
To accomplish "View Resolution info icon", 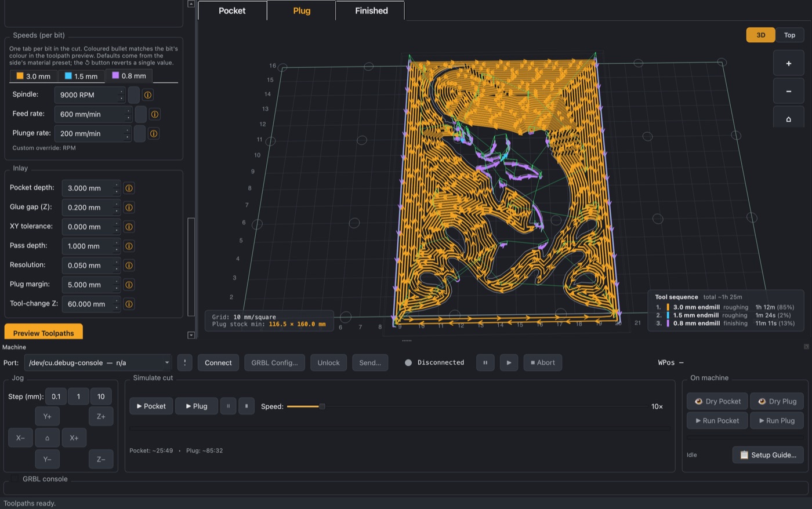I will pos(129,265).
